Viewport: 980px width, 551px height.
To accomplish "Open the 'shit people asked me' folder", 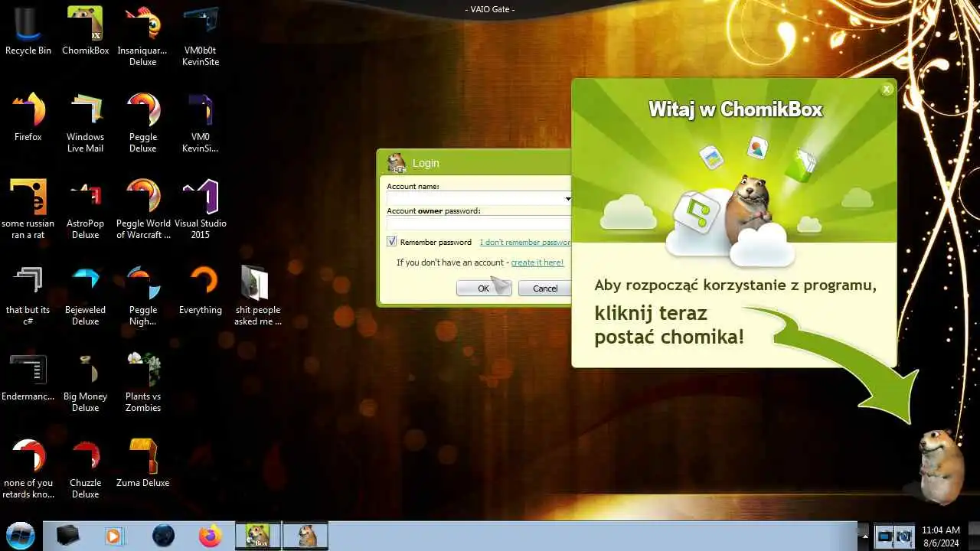I will coord(258,296).
